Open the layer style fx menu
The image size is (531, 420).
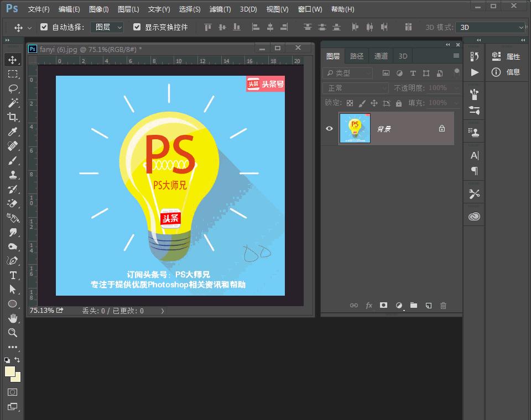pyautogui.click(x=369, y=306)
